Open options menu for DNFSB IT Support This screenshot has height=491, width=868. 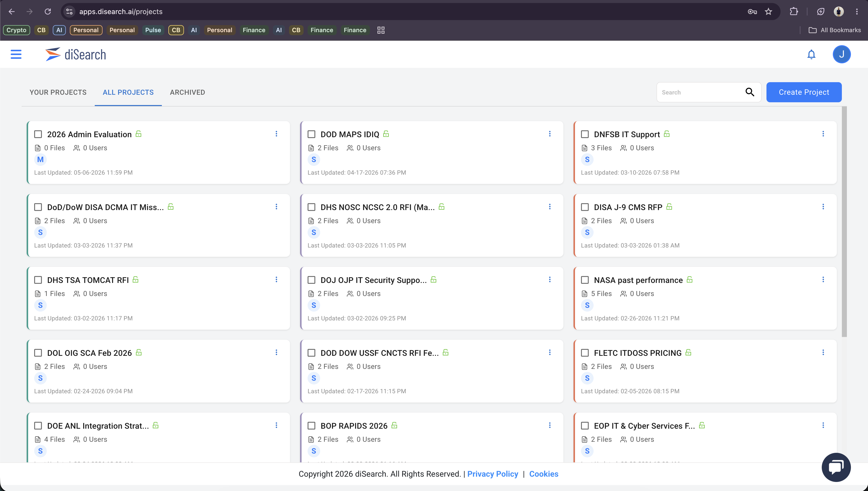click(823, 134)
